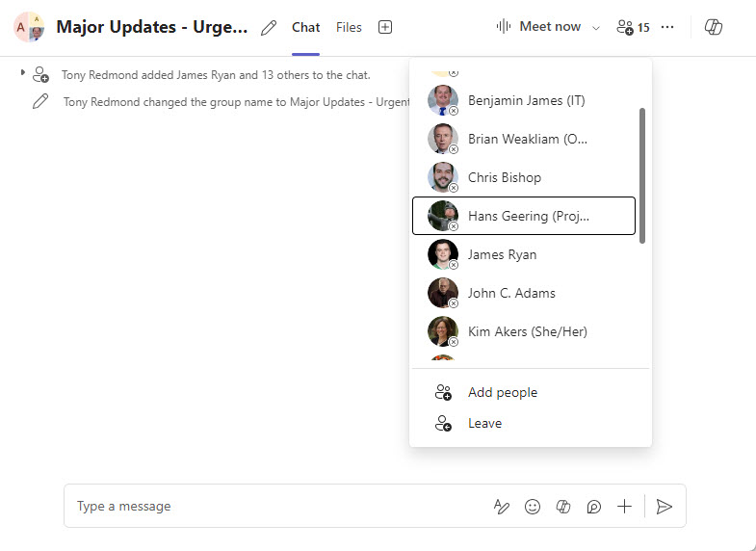The image size is (756, 551).
Task: Switch to the Chat tab
Action: point(305,28)
